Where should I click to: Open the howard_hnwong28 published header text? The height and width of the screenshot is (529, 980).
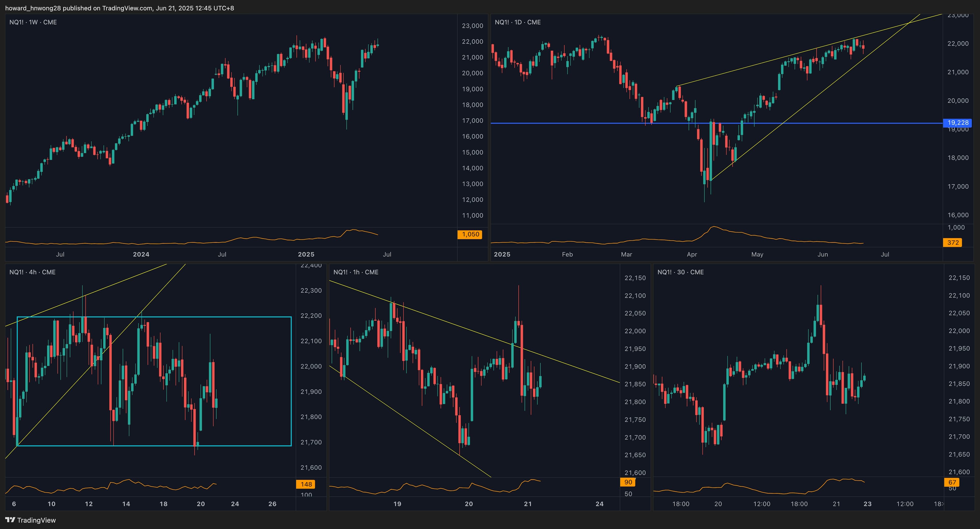pyautogui.click(x=119, y=8)
